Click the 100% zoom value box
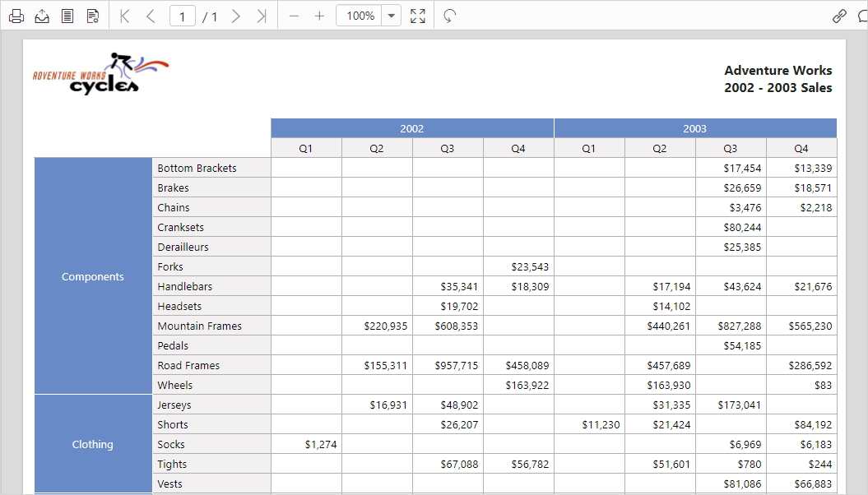The height and width of the screenshot is (495, 868). click(360, 16)
